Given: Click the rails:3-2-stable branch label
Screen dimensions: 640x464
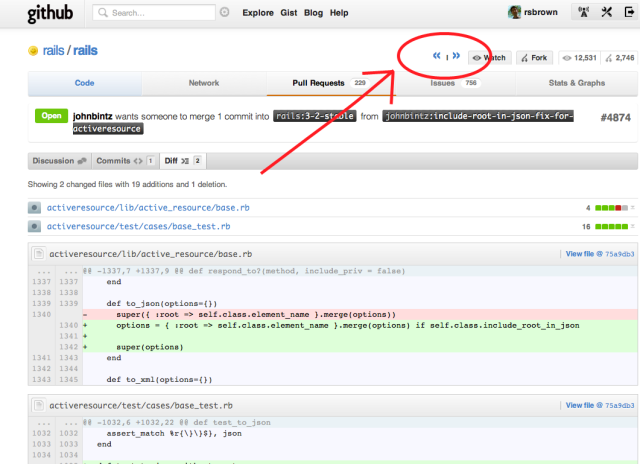Looking at the screenshot, I should pos(315,116).
